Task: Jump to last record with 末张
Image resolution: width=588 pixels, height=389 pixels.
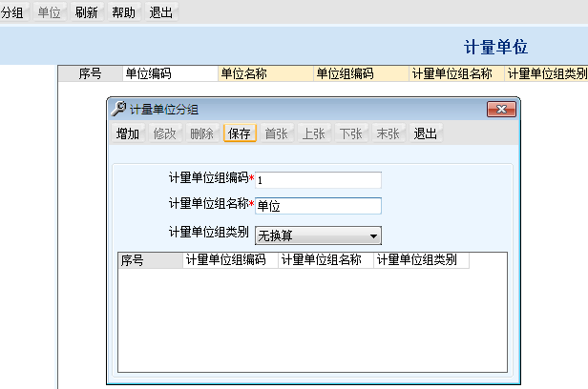Action: (x=388, y=133)
